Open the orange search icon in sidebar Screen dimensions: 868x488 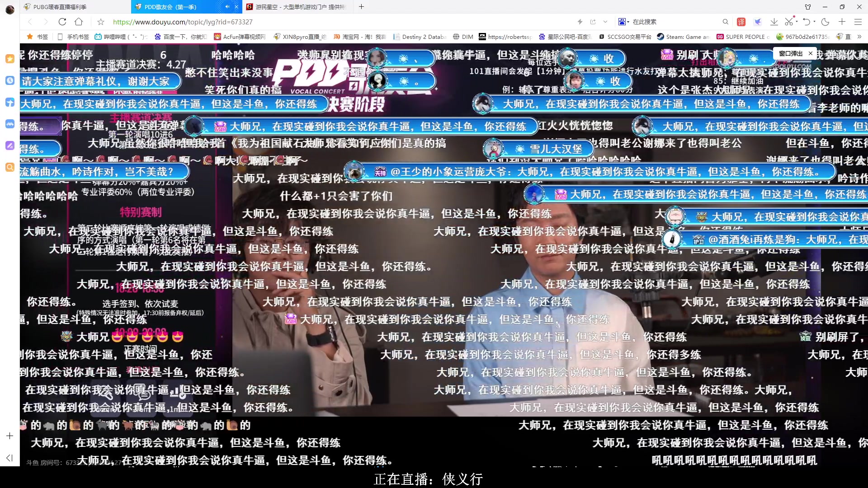[x=9, y=167]
